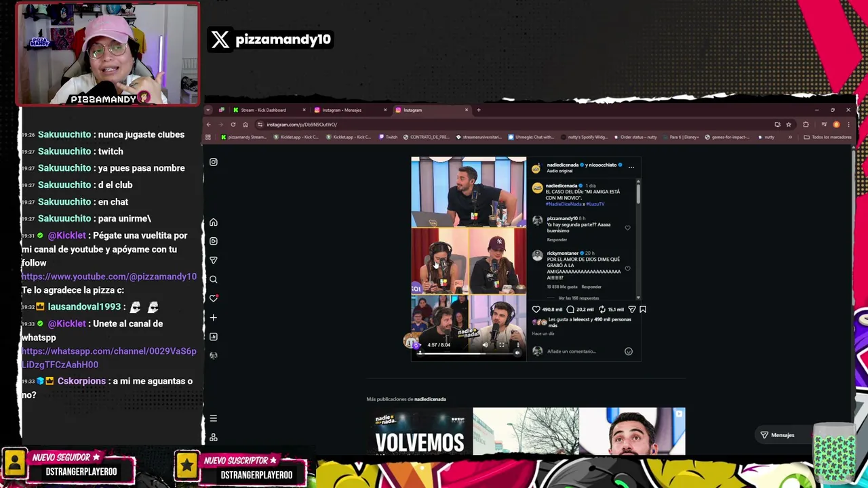Open Reels from the Instagram sidebar

click(214, 241)
